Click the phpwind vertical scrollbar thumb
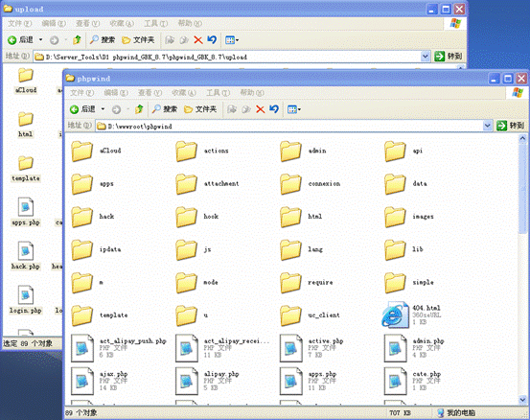The image size is (530, 420). click(522, 188)
